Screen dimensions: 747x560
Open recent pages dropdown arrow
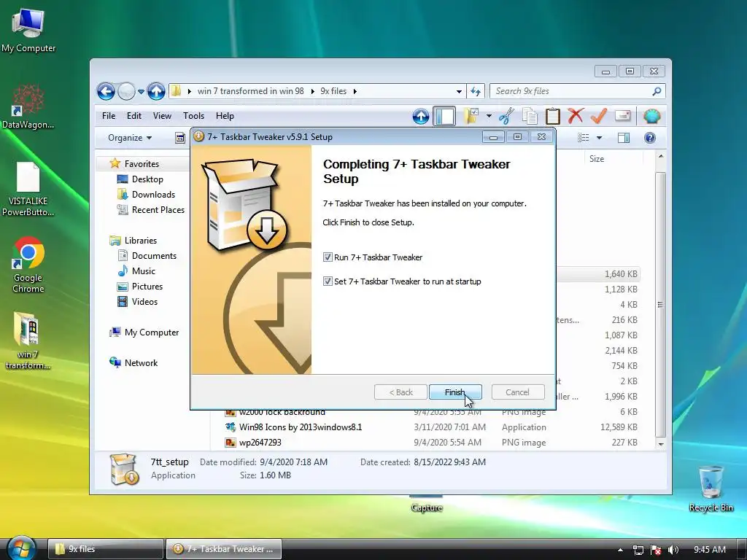pyautogui.click(x=141, y=91)
